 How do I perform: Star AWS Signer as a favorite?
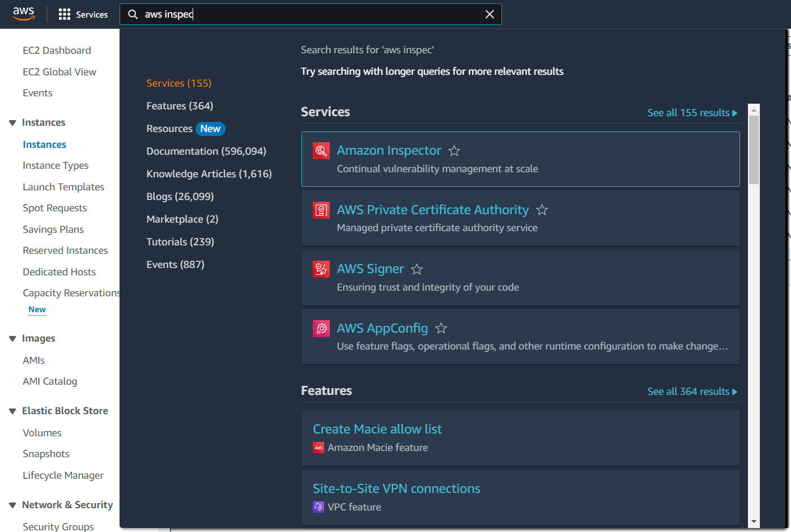pyautogui.click(x=416, y=269)
